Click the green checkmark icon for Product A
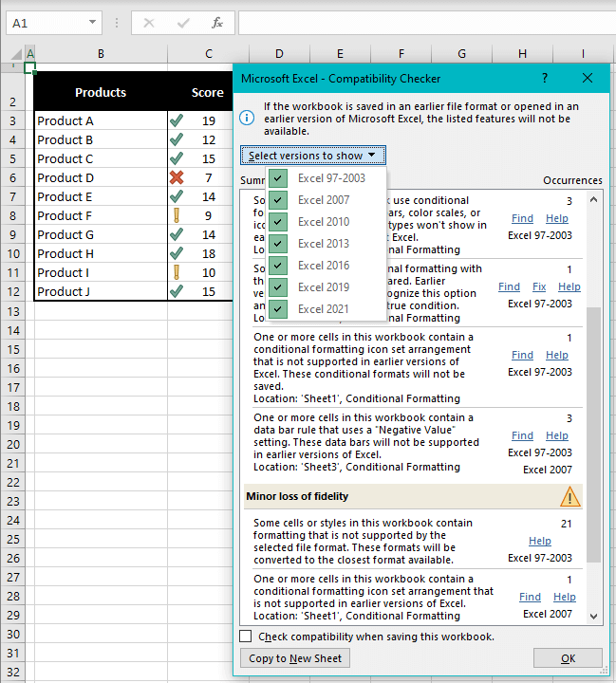The width and height of the screenshot is (616, 683). 176,120
